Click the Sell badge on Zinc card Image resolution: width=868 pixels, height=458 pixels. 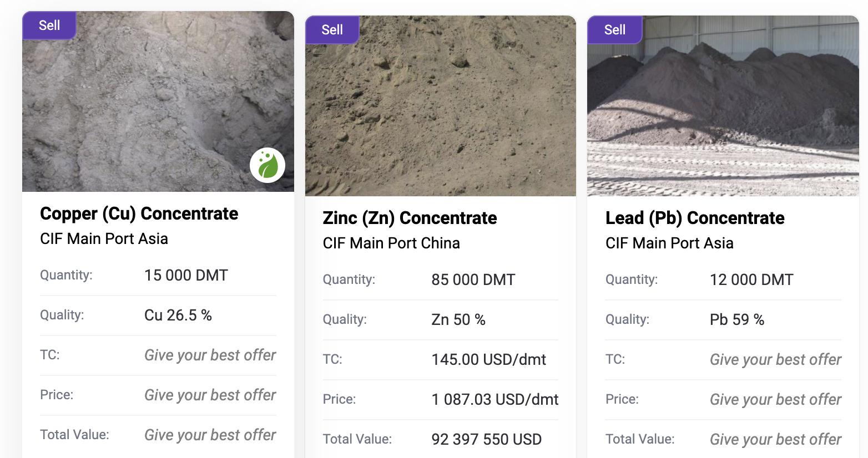pos(332,30)
